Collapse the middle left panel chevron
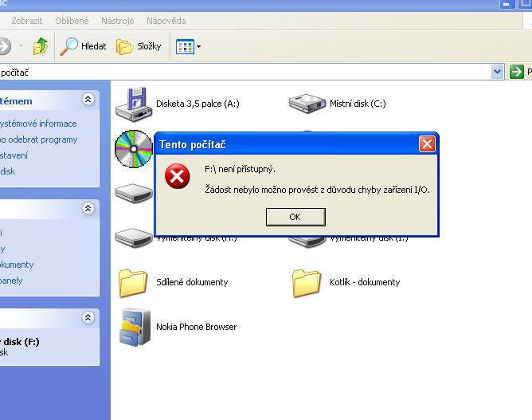 click(88, 209)
